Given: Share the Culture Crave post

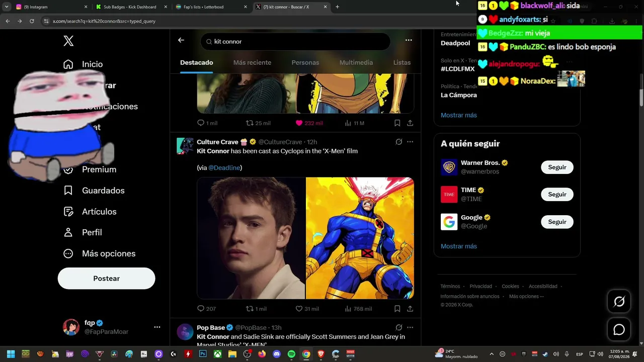Looking at the screenshot, I should [410, 309].
